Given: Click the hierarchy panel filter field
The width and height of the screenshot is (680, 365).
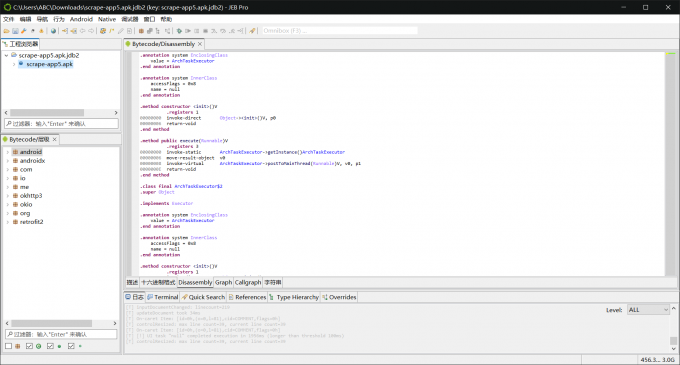Looking at the screenshot, I should [x=61, y=334].
